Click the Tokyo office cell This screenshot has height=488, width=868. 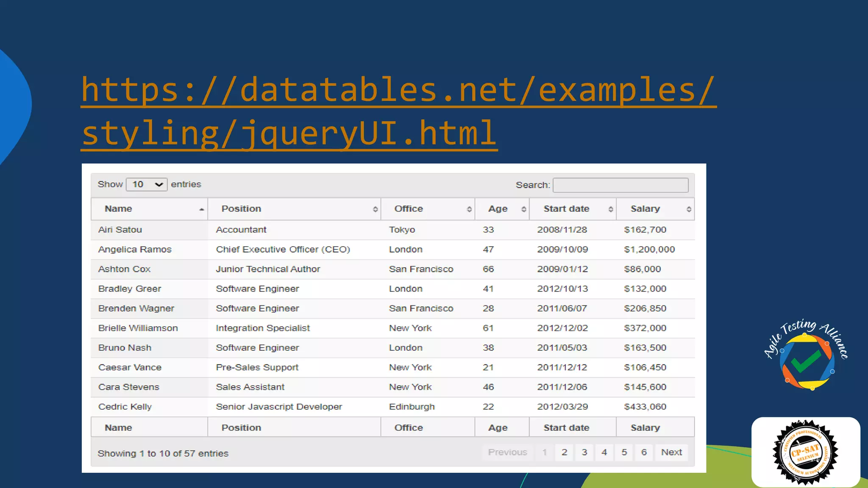pos(428,230)
